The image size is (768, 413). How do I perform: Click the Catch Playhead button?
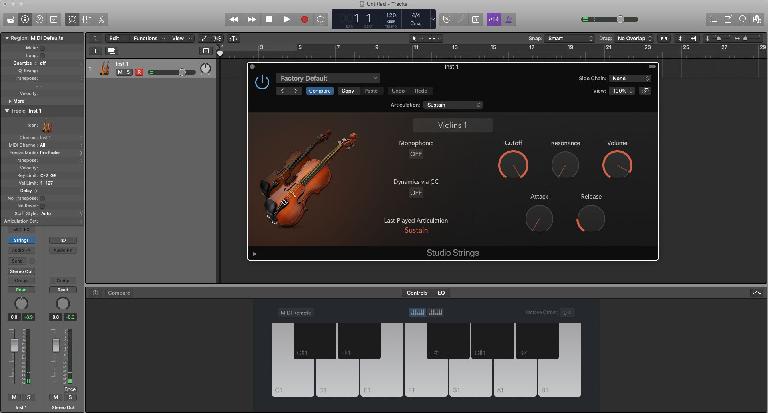coord(234,38)
